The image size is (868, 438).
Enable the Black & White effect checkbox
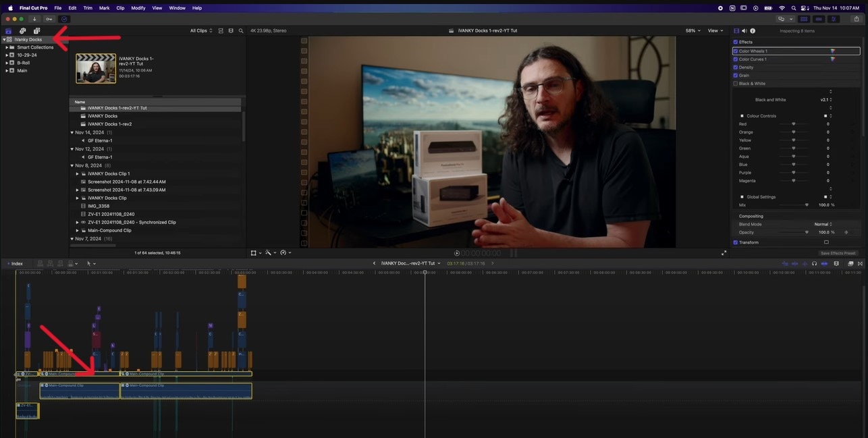coord(736,84)
